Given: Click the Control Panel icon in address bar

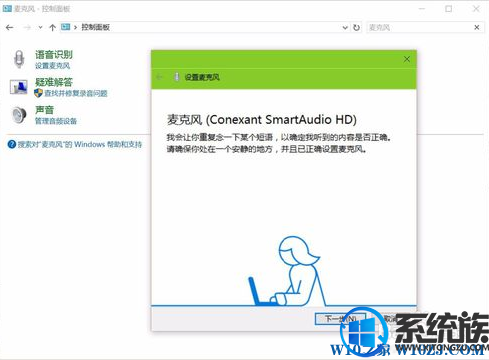Looking at the screenshot, I should [66, 27].
